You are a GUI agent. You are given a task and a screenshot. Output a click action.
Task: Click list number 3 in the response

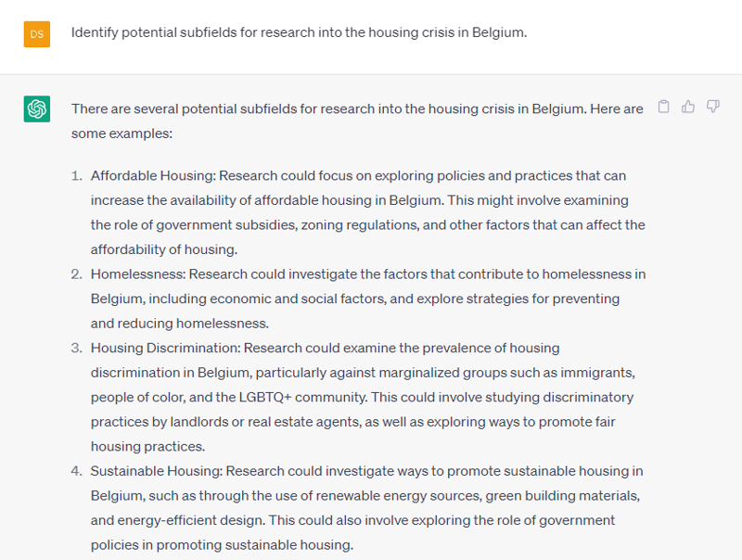(x=77, y=349)
